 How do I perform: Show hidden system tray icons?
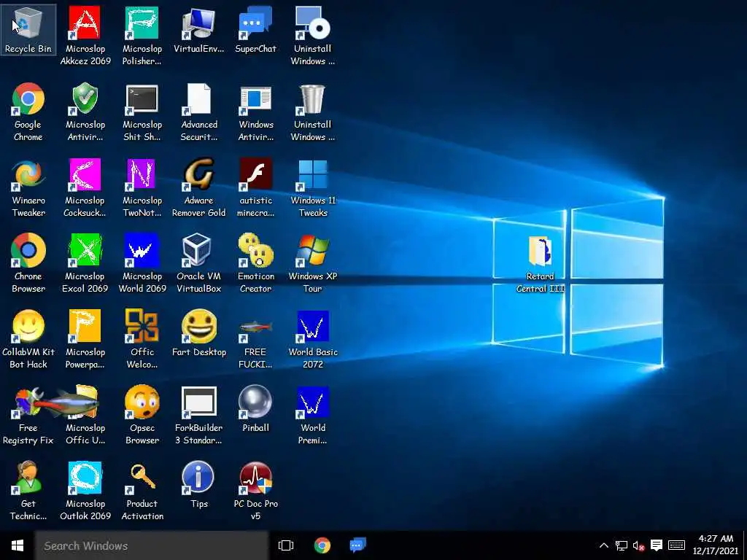[x=603, y=545]
